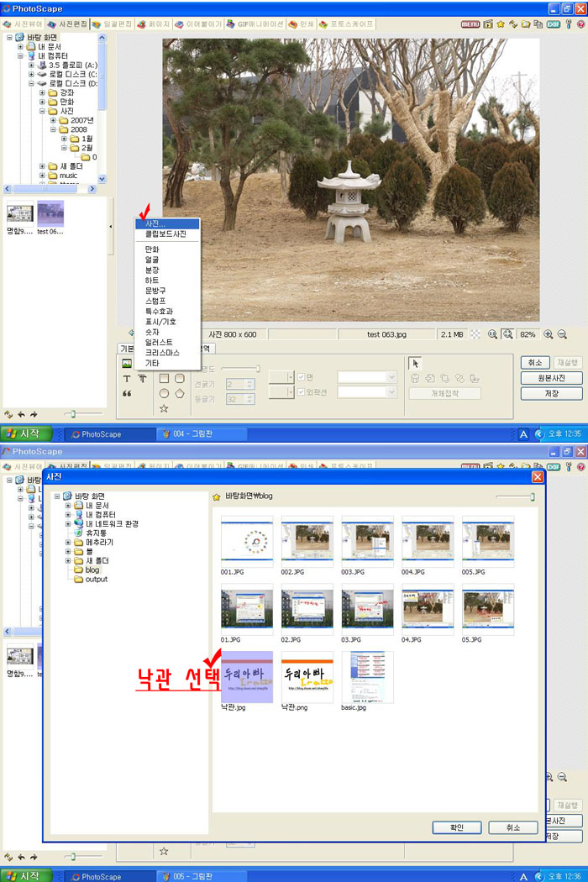Click the undo arrow beside the upper thumbnail size slider
This screenshot has height=882, width=588.
click(21, 415)
